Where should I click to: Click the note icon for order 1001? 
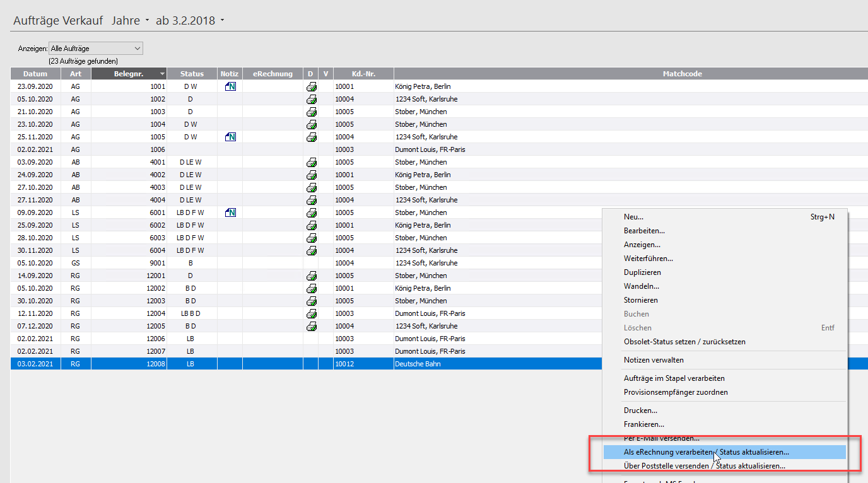pyautogui.click(x=230, y=86)
